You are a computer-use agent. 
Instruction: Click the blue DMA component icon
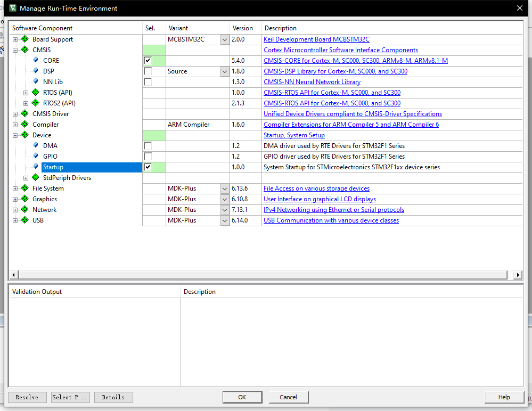(x=36, y=145)
